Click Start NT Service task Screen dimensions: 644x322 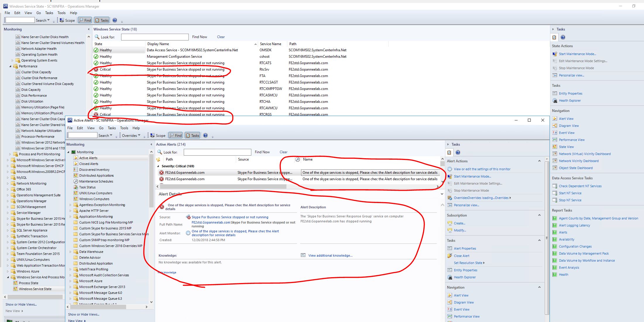tap(570, 193)
